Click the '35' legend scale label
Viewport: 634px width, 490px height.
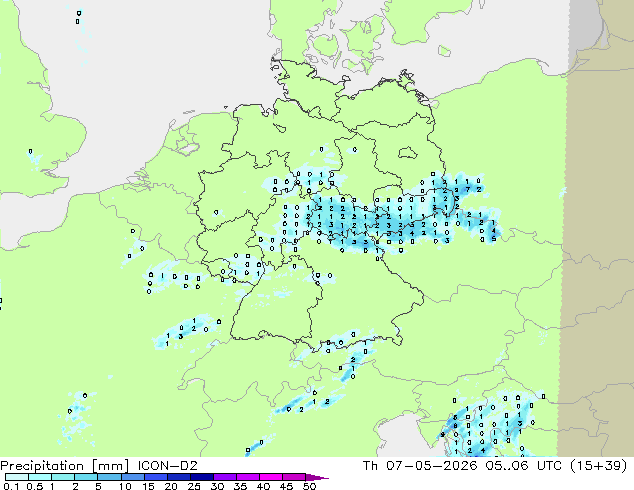(x=240, y=486)
